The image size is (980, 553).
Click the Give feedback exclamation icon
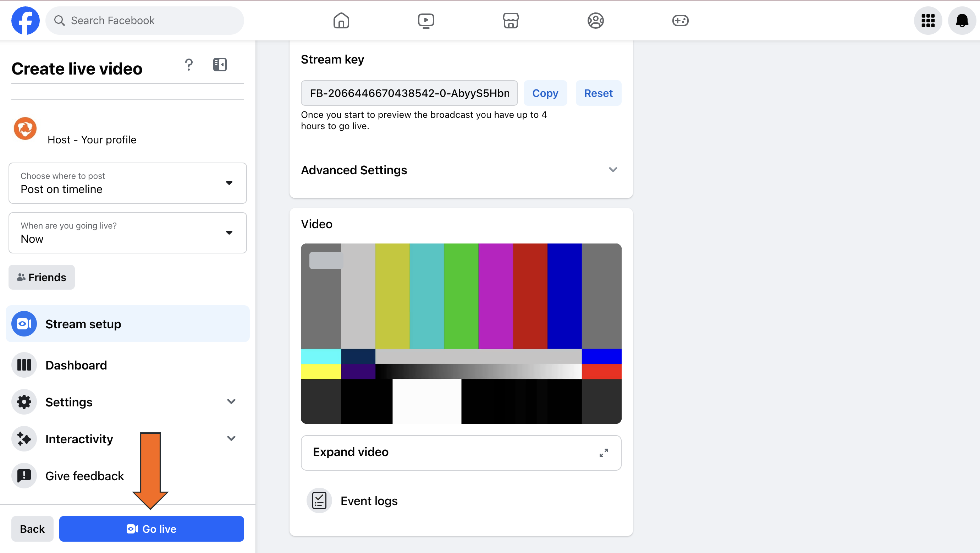click(24, 476)
